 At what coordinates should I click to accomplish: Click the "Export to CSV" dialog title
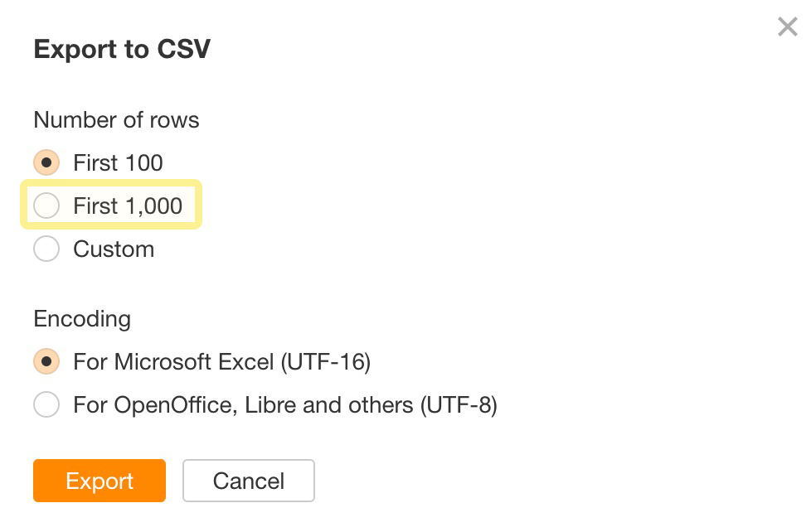click(121, 49)
